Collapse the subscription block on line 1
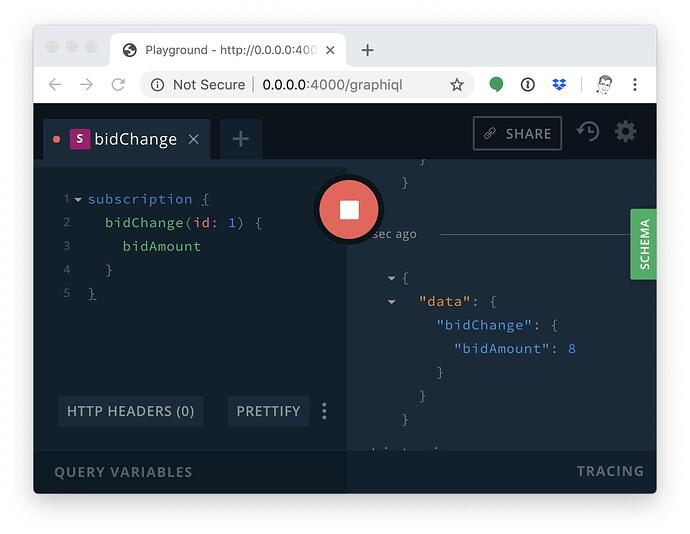Image resolution: width=690 pixels, height=534 pixels. click(x=78, y=200)
